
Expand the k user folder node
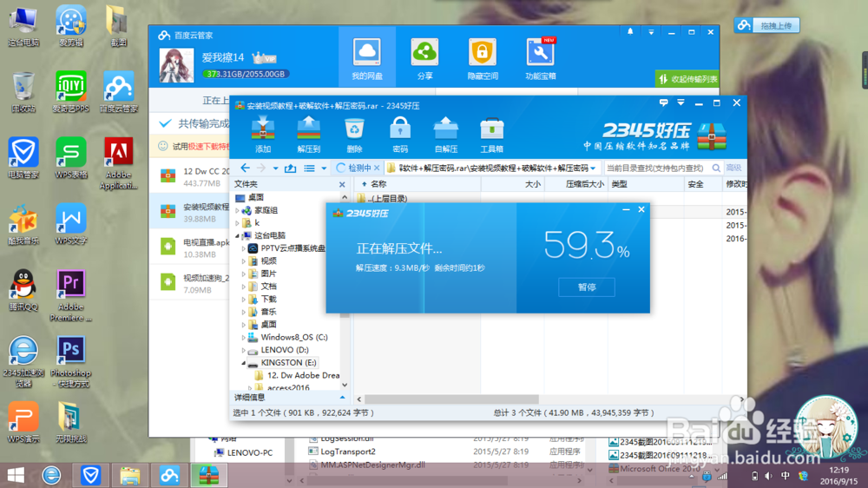click(238, 223)
